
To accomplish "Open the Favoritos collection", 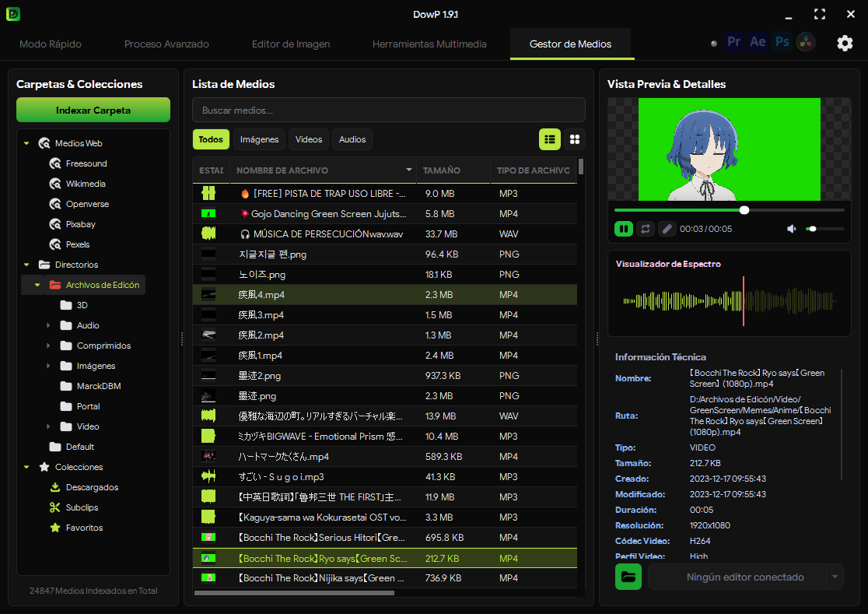I will [84, 528].
